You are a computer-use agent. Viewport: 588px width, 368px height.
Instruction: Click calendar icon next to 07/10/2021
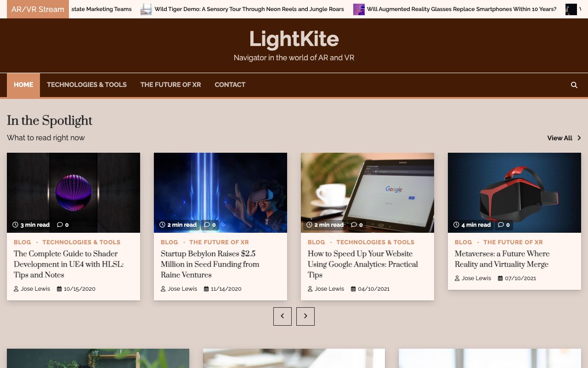click(x=500, y=278)
